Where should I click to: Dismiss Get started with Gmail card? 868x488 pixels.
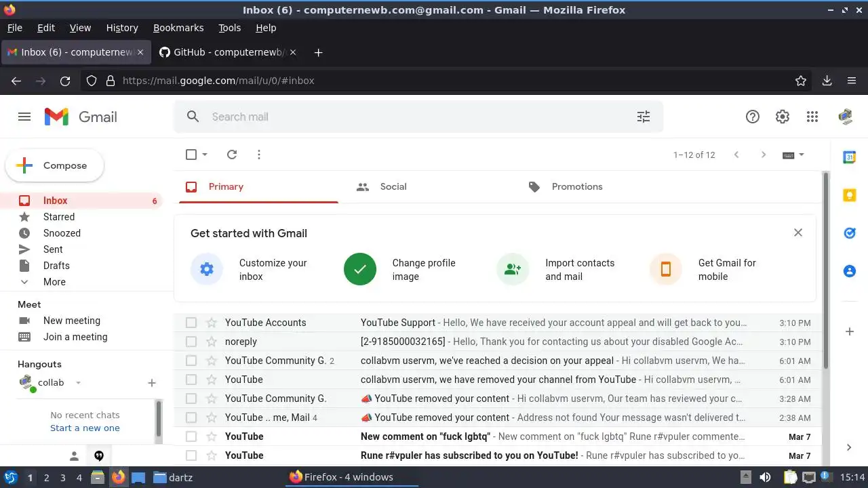point(798,232)
